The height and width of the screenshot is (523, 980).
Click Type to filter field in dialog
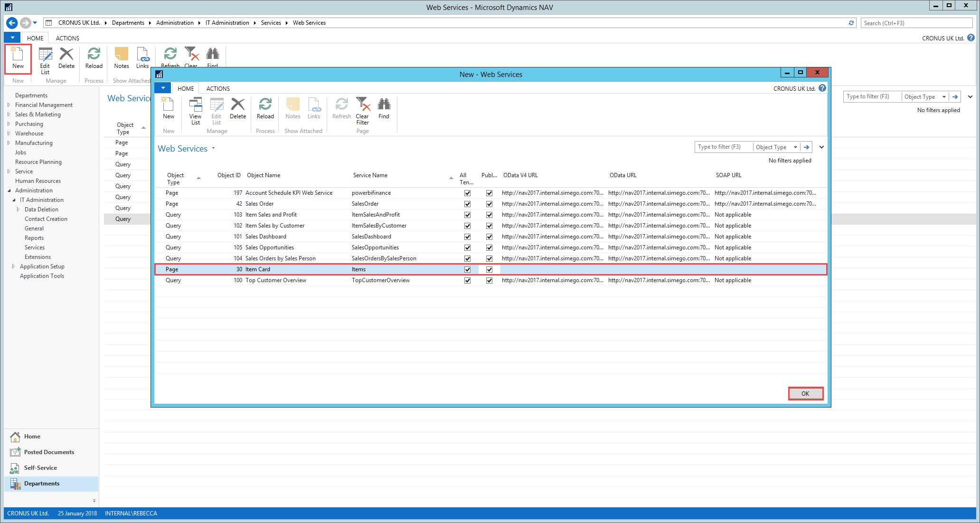(x=724, y=147)
